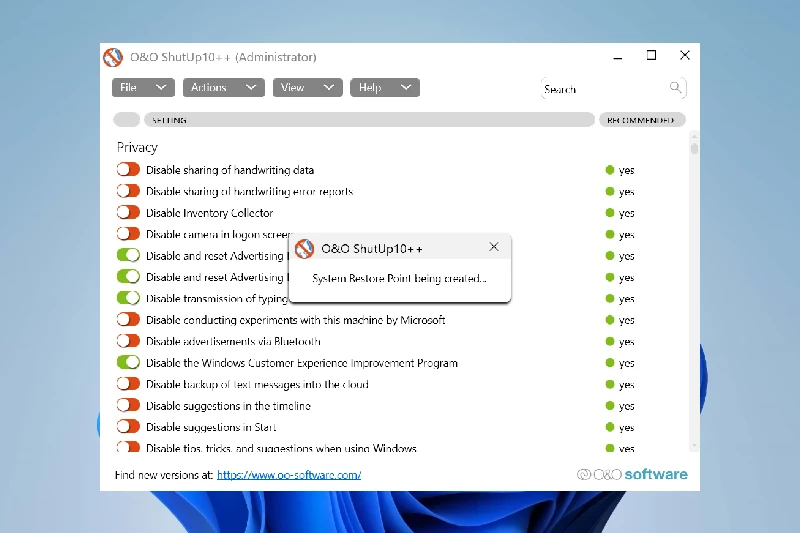The image size is (800, 533).
Task: Click the vertical scrollbar thumb
Action: pyautogui.click(x=694, y=149)
